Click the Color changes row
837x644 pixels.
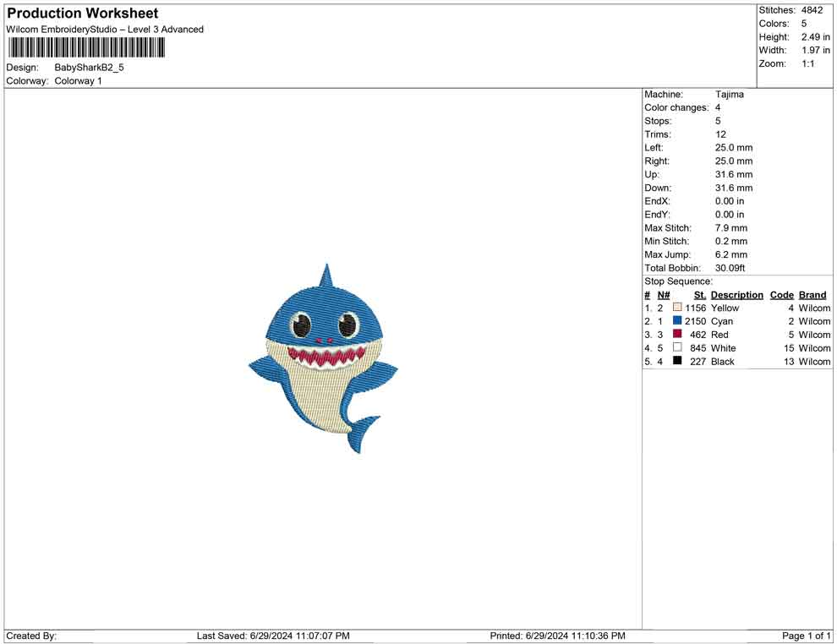coord(683,108)
